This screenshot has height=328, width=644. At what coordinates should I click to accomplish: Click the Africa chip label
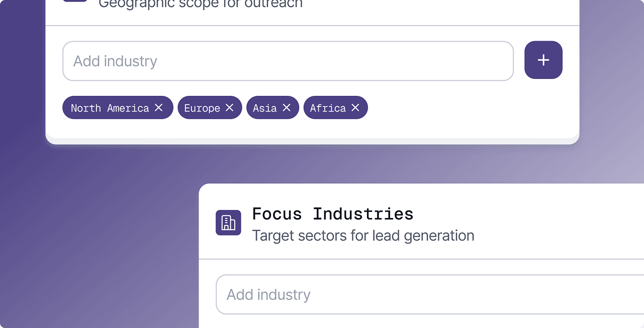(x=328, y=108)
